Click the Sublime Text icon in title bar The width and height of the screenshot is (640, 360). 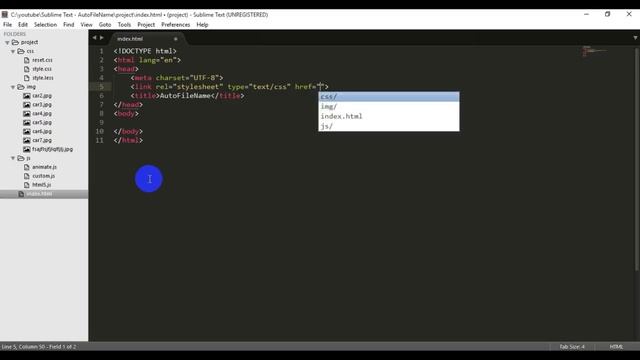(x=4, y=15)
